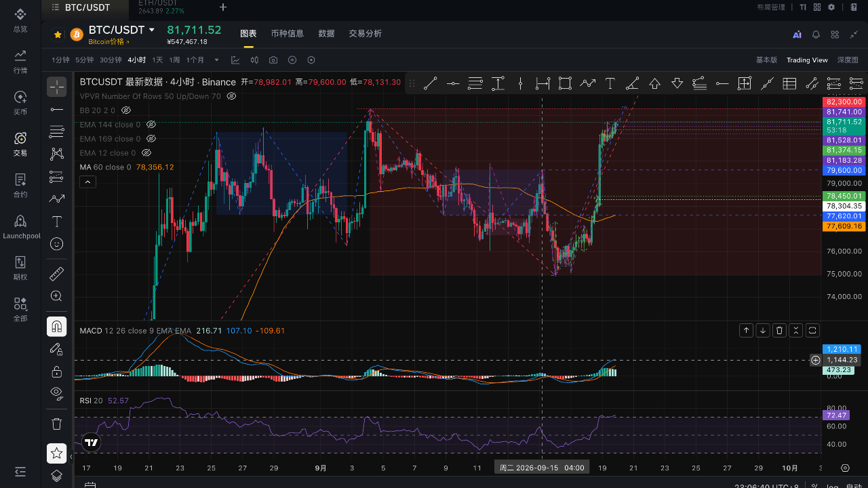868x488 pixels.
Task: Switch to 深度图 depth chart view
Action: (x=848, y=60)
